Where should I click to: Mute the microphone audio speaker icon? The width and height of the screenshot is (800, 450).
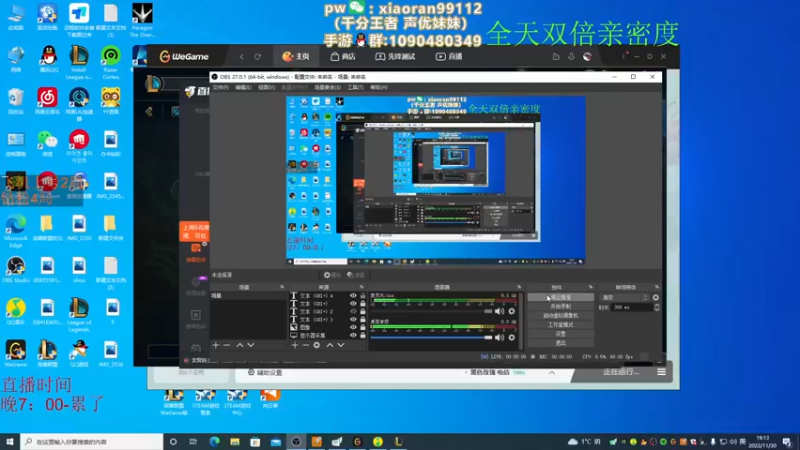pos(499,311)
